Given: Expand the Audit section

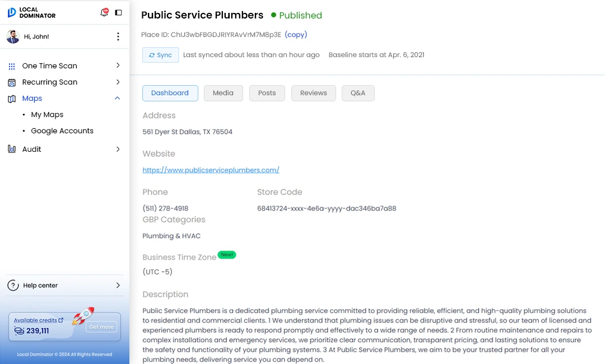Looking at the screenshot, I should coord(117,149).
